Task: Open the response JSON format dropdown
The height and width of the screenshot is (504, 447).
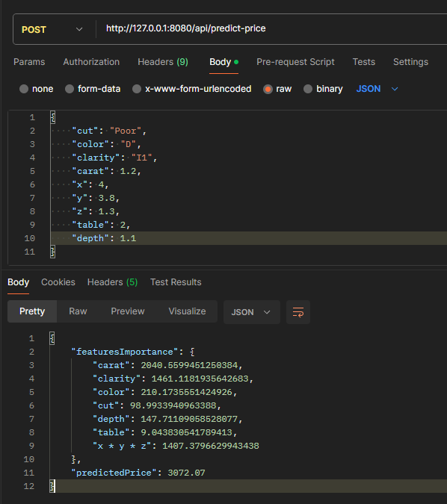Action: (x=252, y=312)
